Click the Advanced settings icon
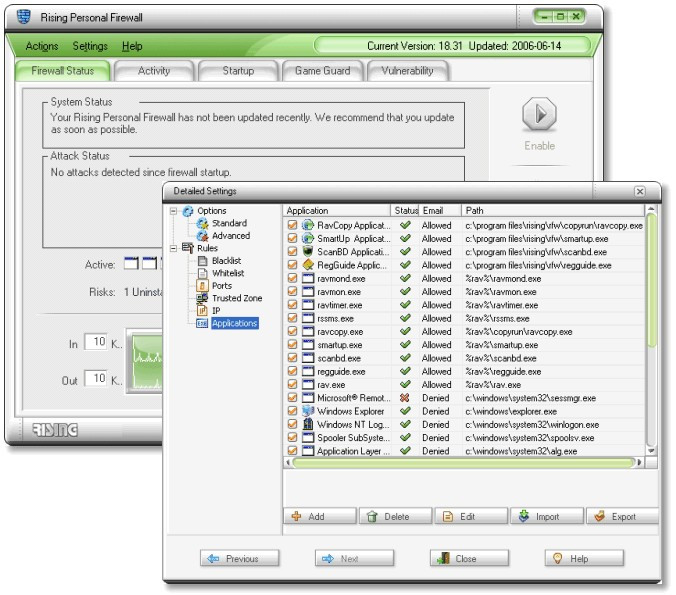Viewport: 676px width, 595px height. click(x=202, y=236)
